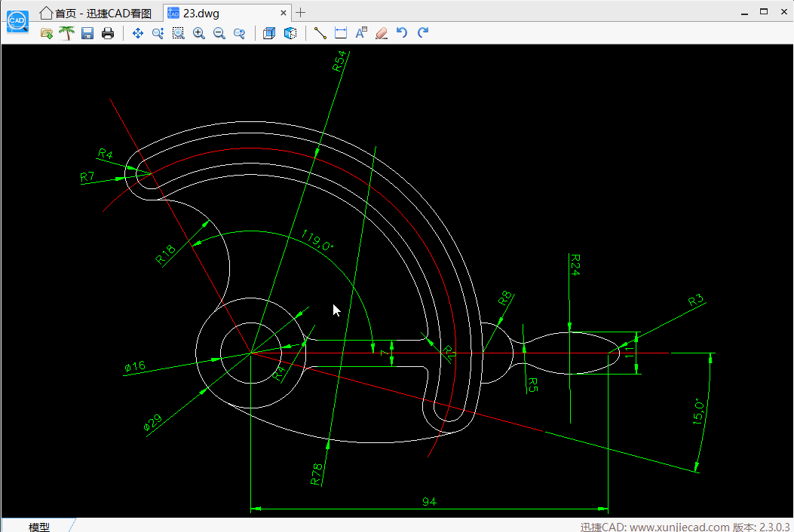Undo the last action
Viewport: 794px width, 532px height.
[402, 33]
